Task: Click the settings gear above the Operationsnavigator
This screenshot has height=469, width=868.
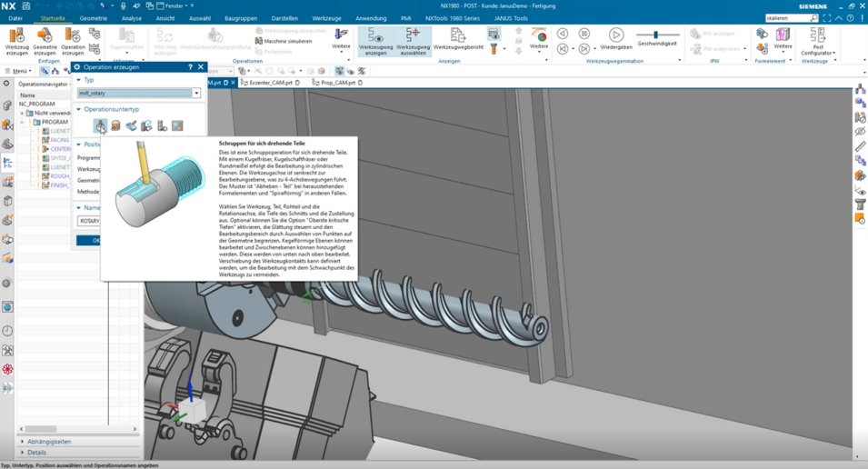Action: (6, 84)
